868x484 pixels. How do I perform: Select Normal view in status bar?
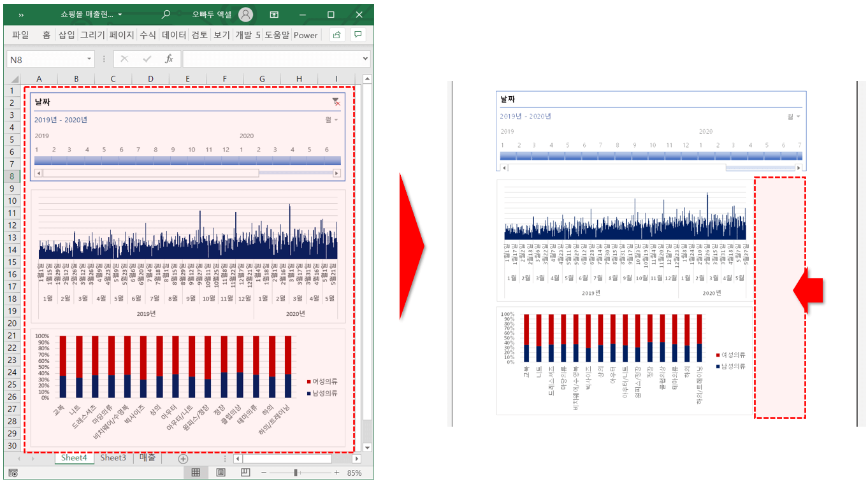[196, 473]
